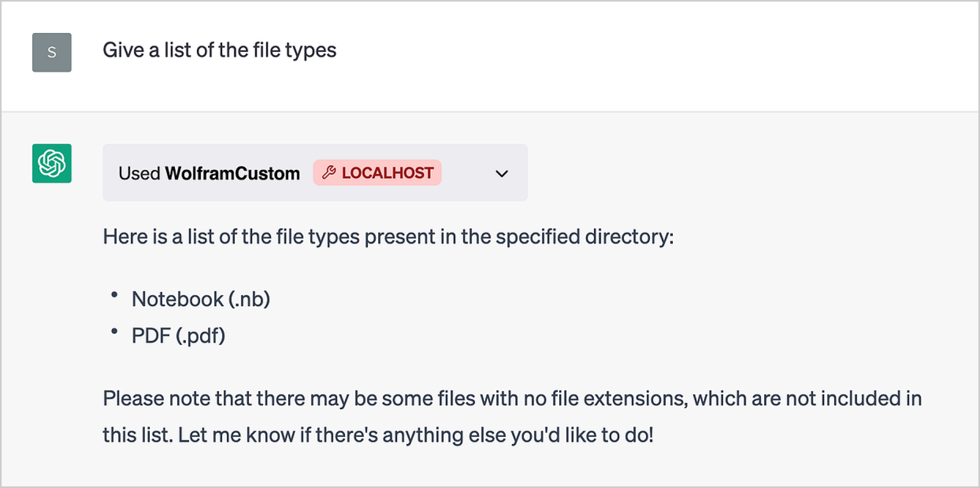Click the line "this list. Let me know if there's anything else"
The image size is (980, 488).
point(378,435)
